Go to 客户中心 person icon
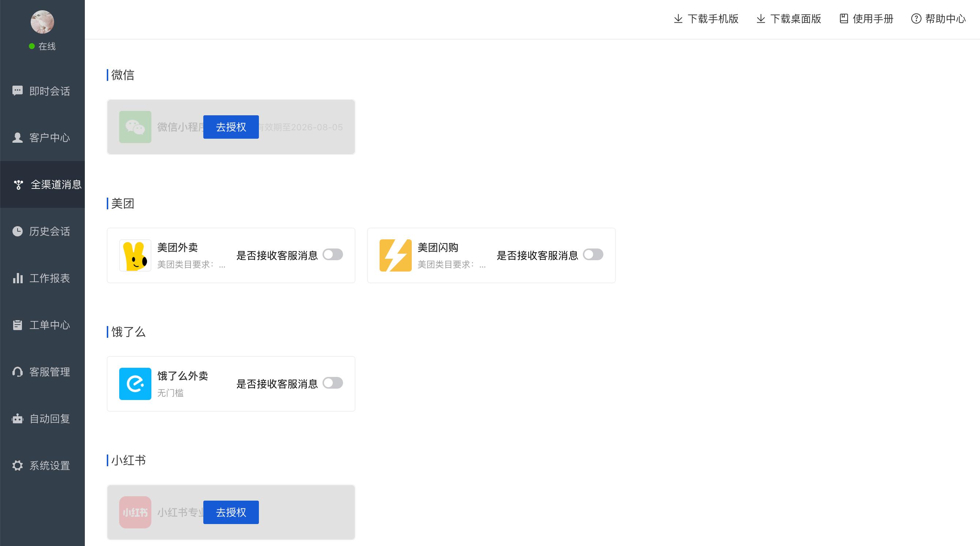This screenshot has height=546, width=980. click(18, 138)
